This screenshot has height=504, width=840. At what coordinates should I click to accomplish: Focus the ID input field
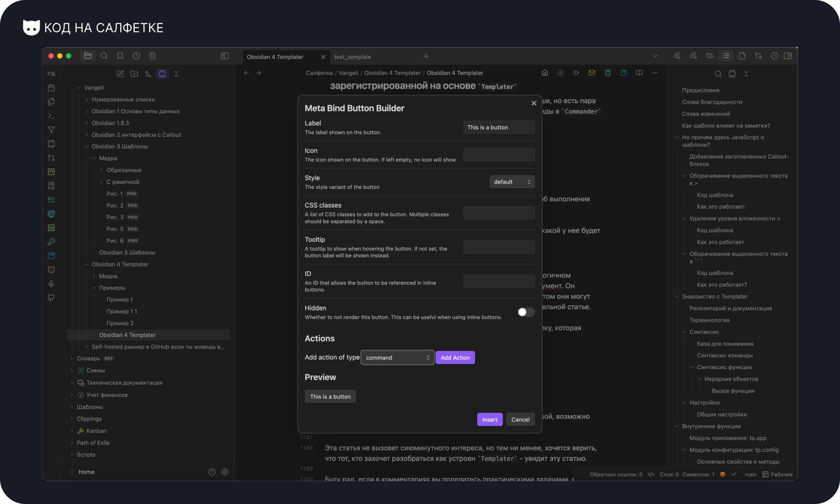pyautogui.click(x=499, y=281)
